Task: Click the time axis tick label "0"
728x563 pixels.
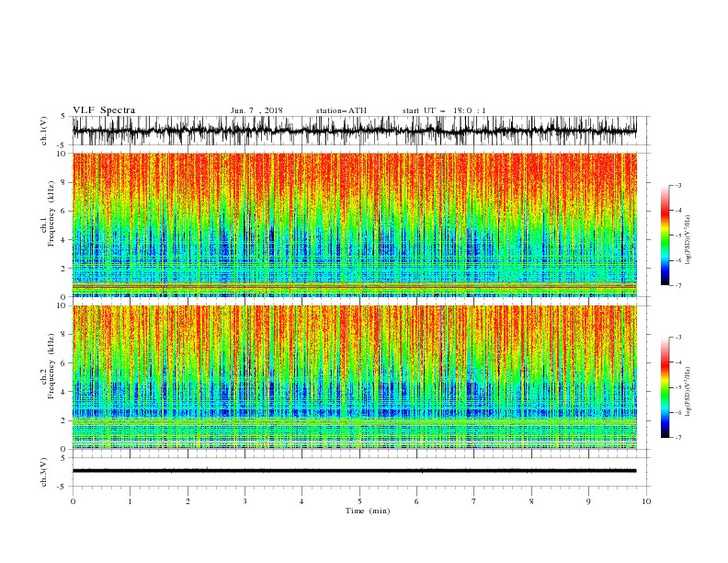Action: click(x=73, y=501)
